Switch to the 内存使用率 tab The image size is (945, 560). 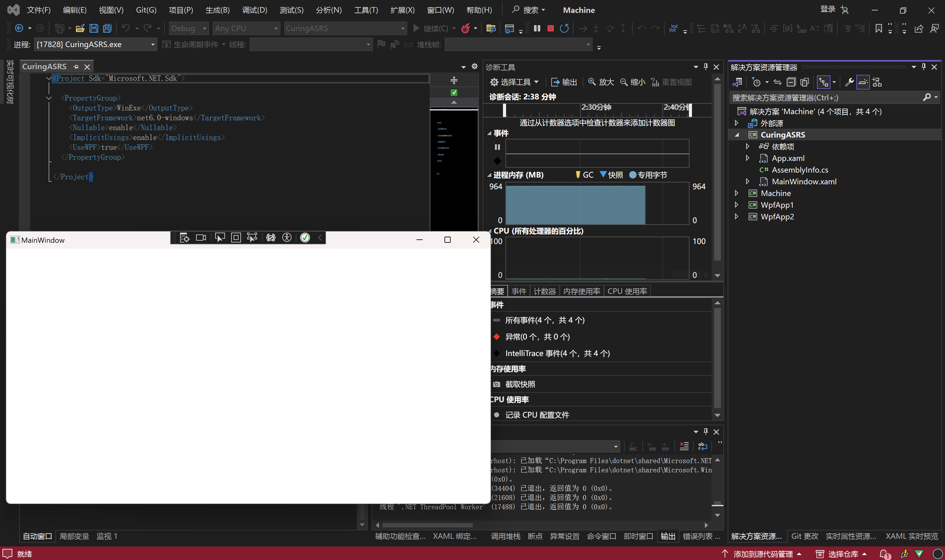coord(581,291)
